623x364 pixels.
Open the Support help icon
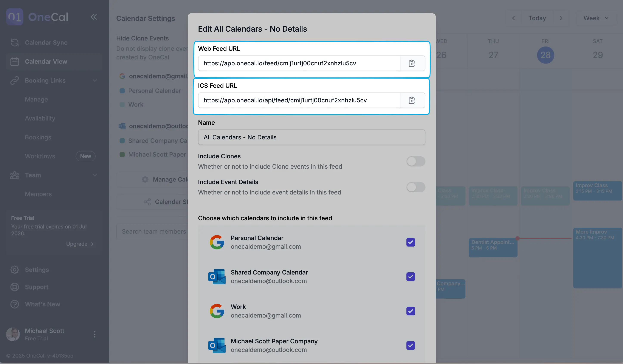tap(15, 287)
